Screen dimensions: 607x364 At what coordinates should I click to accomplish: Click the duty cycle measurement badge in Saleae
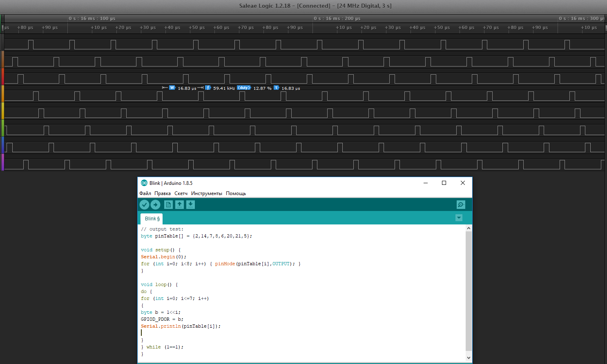(244, 88)
